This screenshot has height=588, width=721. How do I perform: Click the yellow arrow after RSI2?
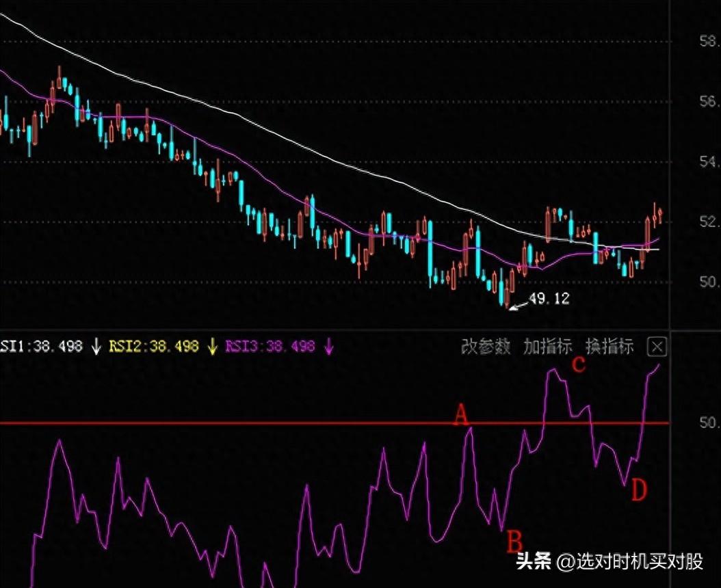212,347
